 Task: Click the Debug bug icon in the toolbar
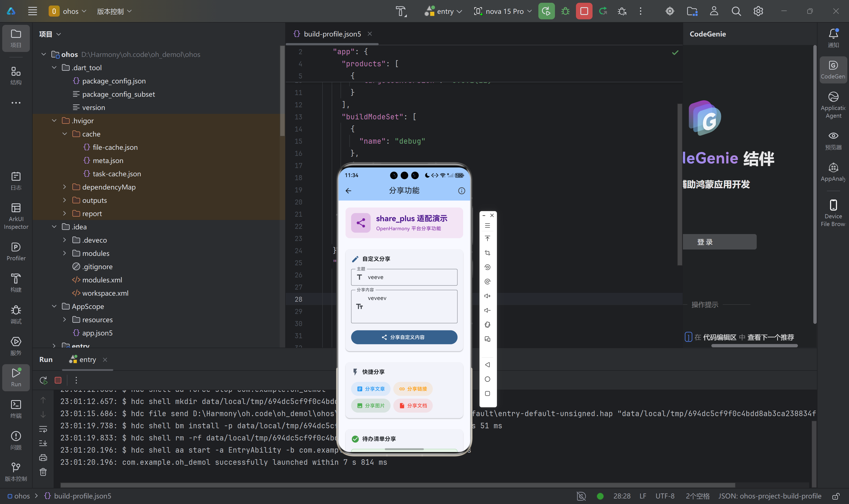(x=565, y=11)
